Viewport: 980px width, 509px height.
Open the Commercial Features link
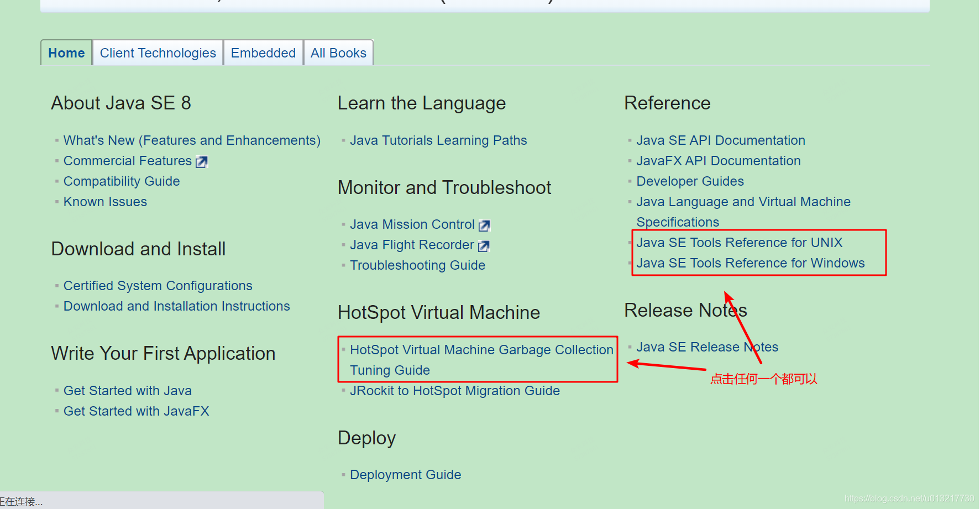coord(128,161)
